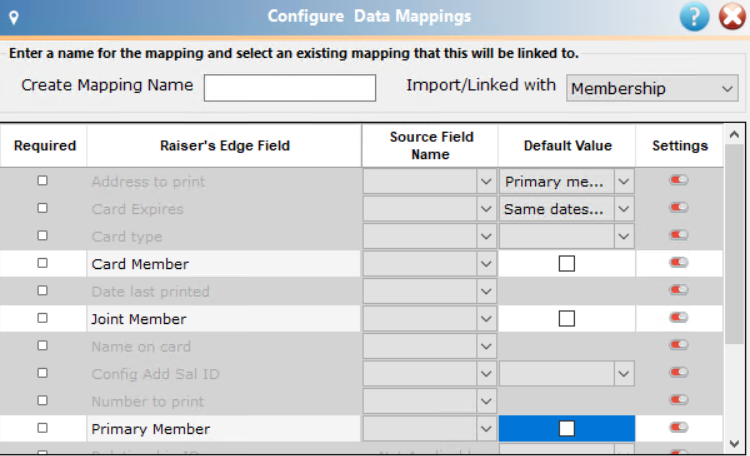
Task: Check Required box for Name on card
Action: coord(43,345)
